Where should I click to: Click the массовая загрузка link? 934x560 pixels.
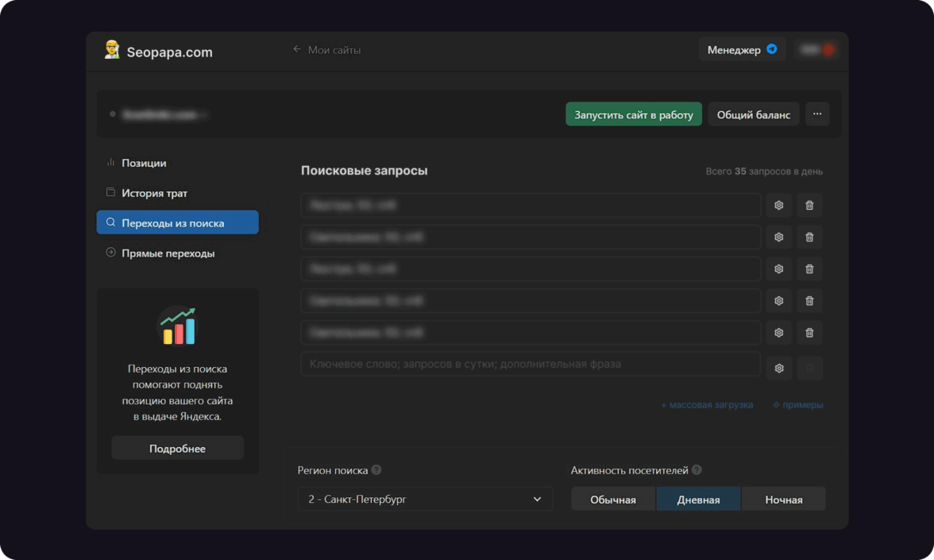click(707, 405)
